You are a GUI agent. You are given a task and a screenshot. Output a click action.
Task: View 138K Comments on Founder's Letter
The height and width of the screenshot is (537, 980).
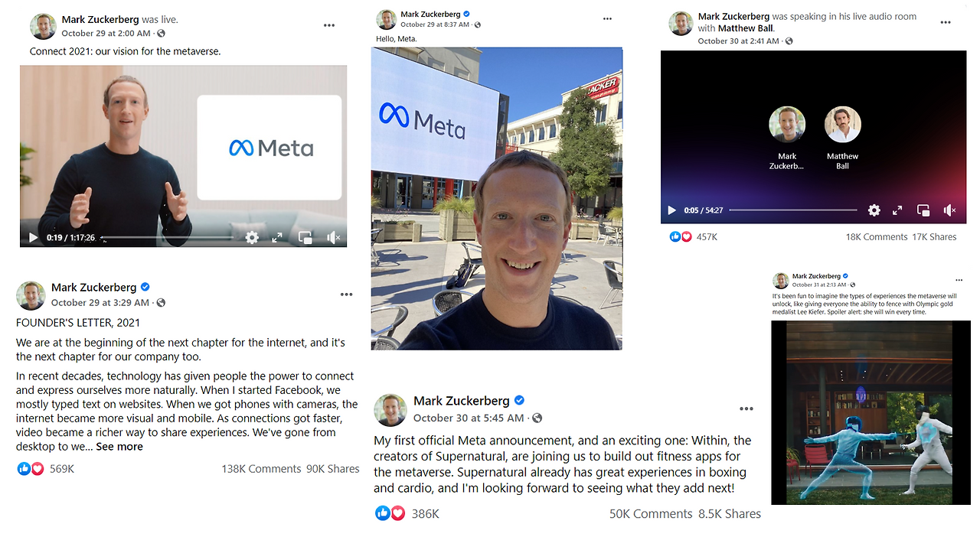pyautogui.click(x=261, y=469)
